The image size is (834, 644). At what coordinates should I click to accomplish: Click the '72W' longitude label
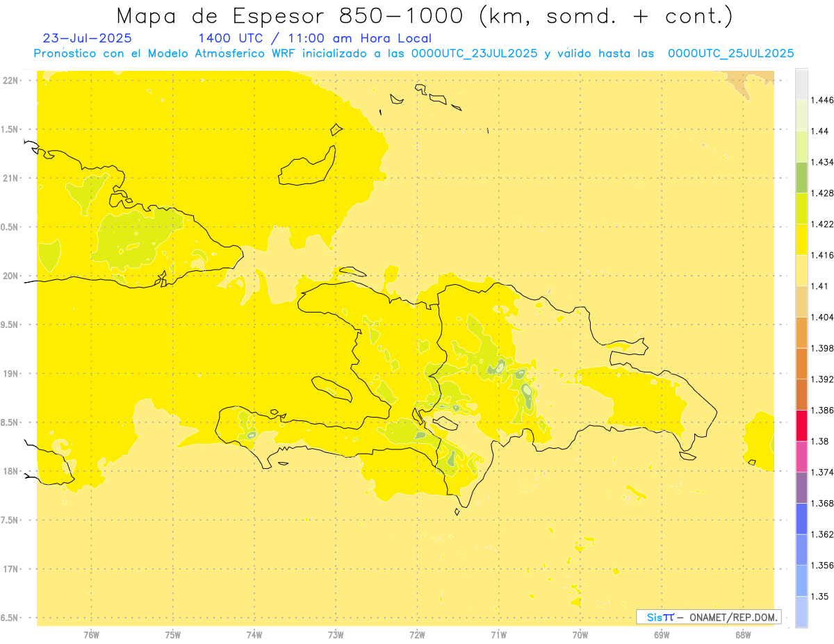(417, 635)
